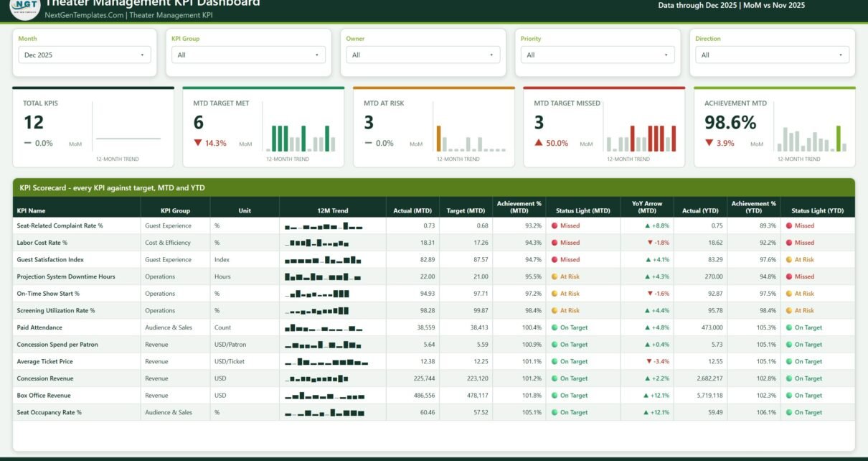Click green On Target light for Paid Attendance YTD
The image size is (868, 461).
tap(789, 327)
